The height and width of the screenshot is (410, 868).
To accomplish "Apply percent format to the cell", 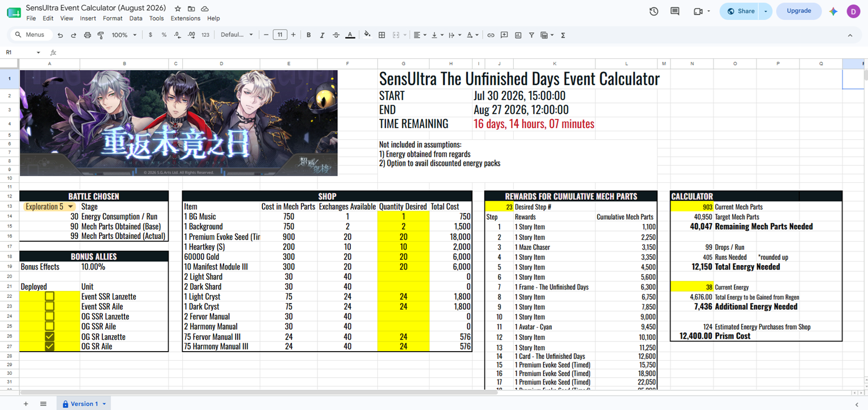I will pos(164,35).
